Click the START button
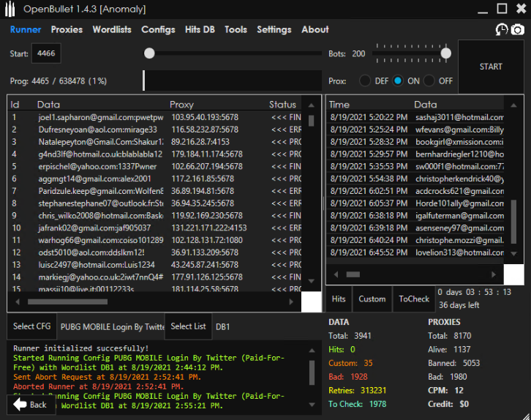531x420 pixels. pos(491,67)
